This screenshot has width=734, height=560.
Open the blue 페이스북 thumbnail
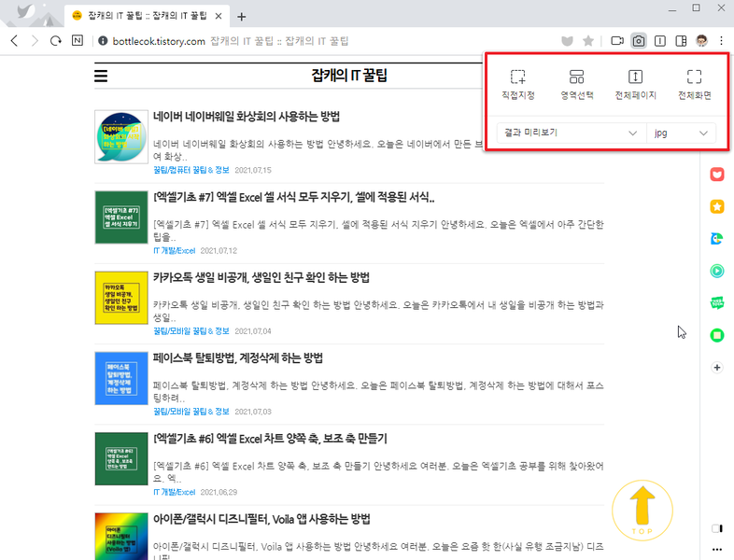coord(121,378)
